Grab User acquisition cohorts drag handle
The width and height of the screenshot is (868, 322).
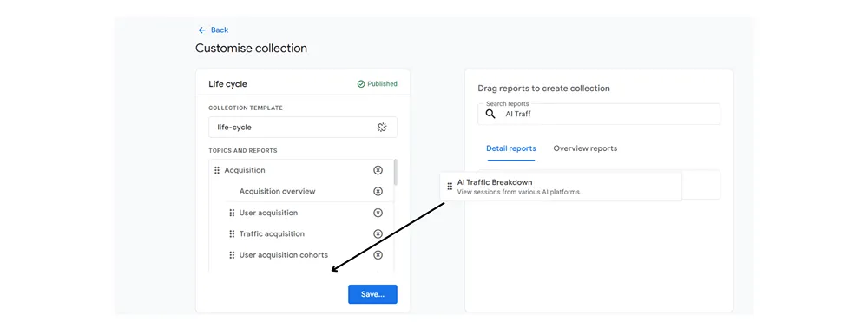[x=232, y=255]
